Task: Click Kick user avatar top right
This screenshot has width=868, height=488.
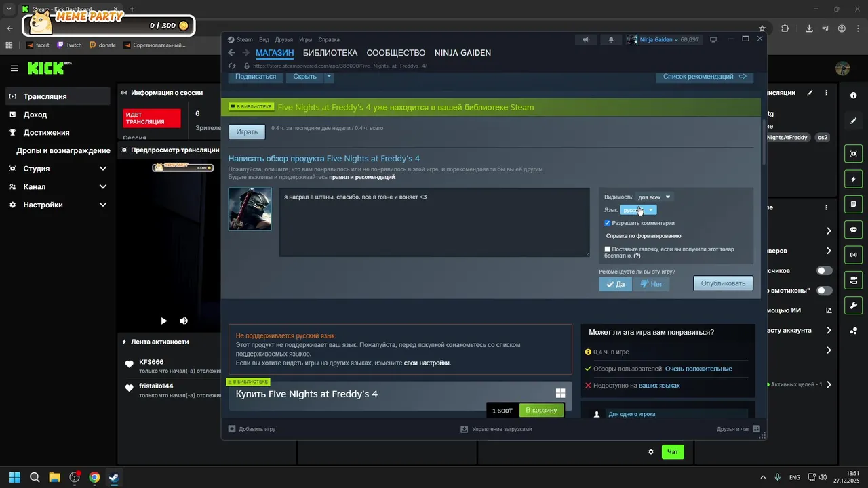Action: pyautogui.click(x=843, y=68)
